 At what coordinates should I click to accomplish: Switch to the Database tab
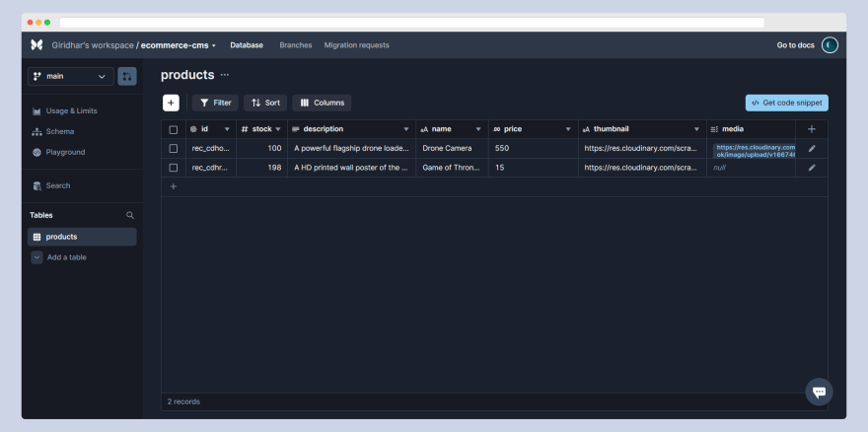point(247,45)
